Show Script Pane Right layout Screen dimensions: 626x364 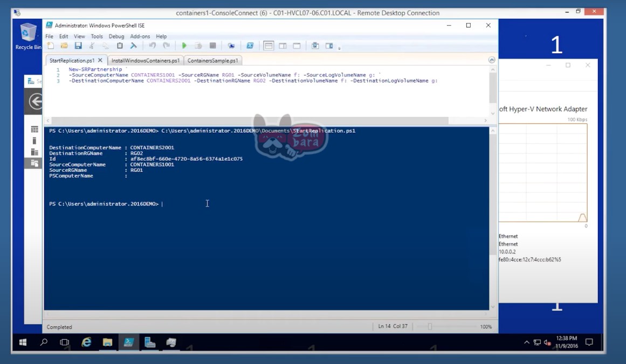(x=283, y=46)
